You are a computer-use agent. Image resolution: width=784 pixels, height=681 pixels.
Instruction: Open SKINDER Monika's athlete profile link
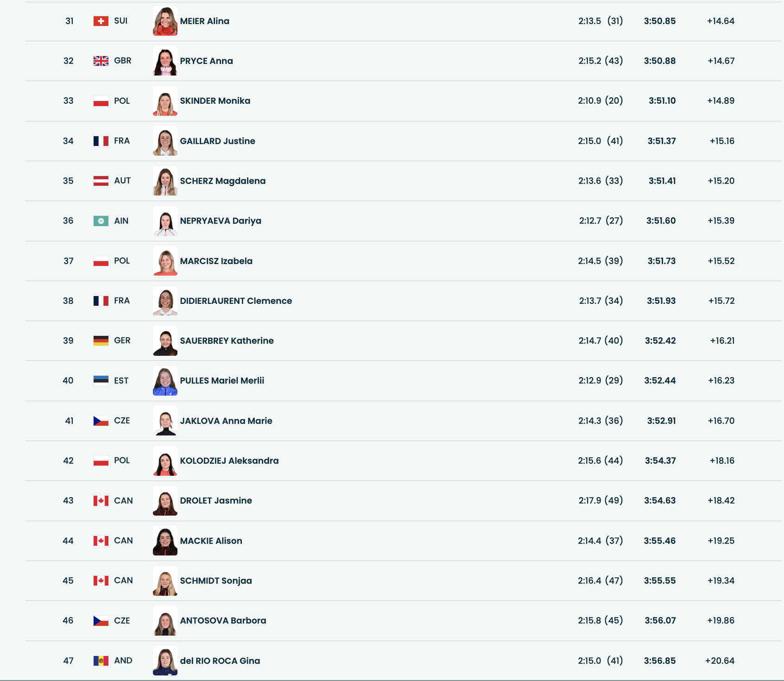[x=215, y=101]
